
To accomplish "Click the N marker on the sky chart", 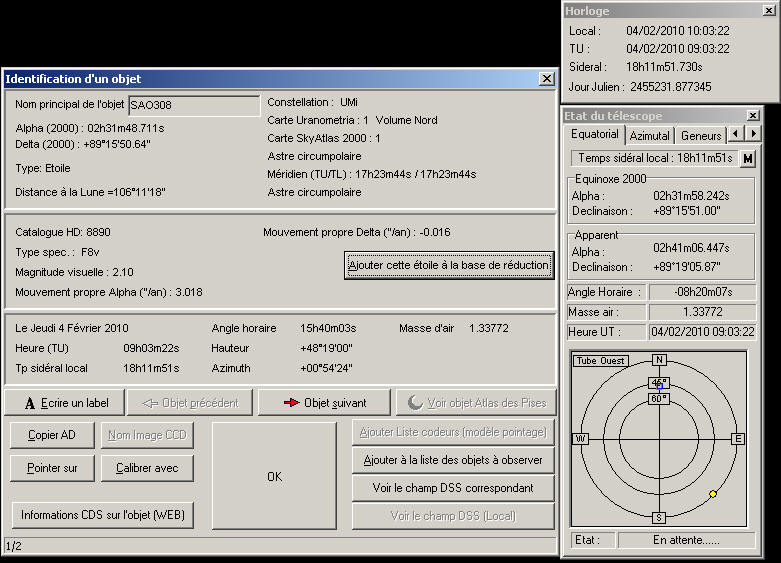I will tap(658, 360).
